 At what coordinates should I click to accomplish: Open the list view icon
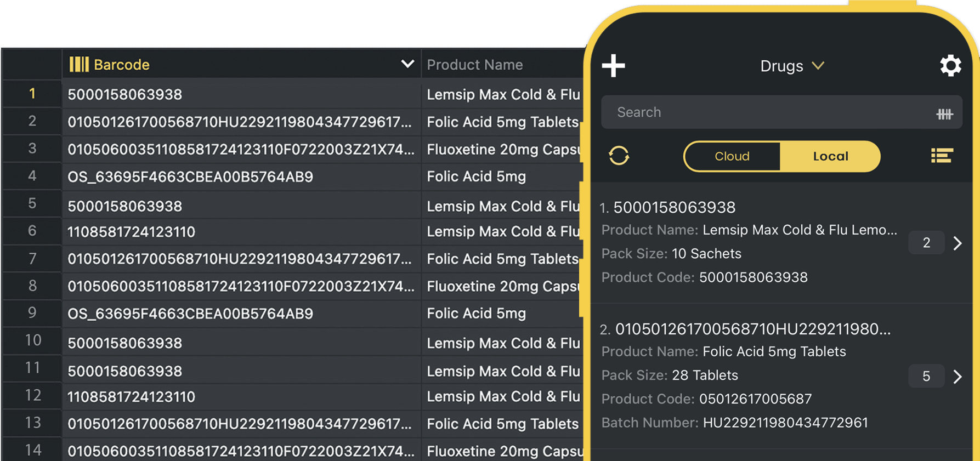(942, 156)
